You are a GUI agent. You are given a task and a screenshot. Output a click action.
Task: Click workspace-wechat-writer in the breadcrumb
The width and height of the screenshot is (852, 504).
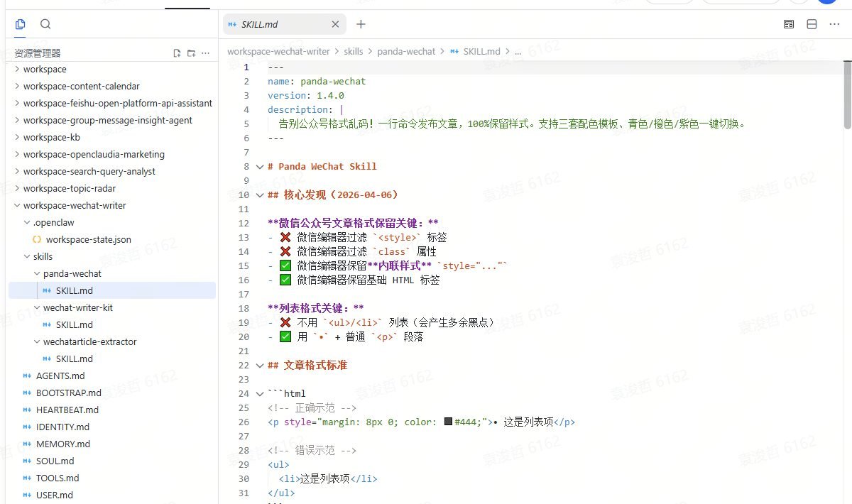[278, 52]
